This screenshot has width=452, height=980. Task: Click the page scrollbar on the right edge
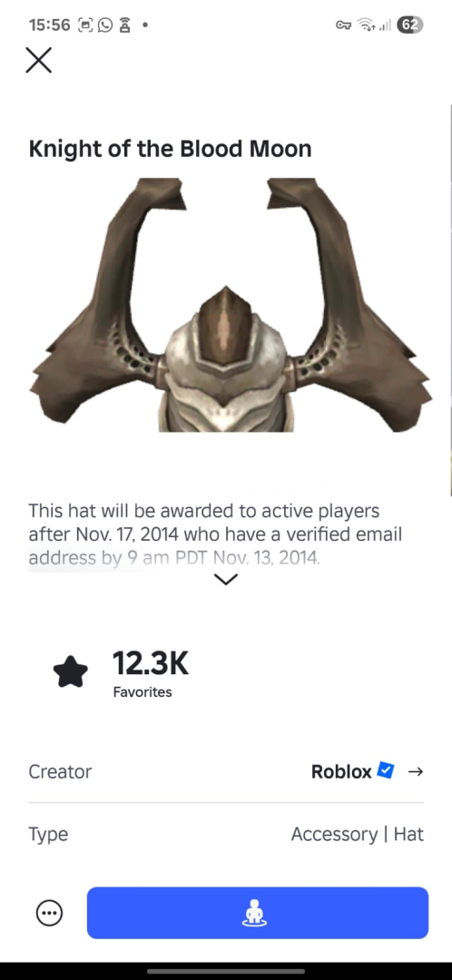(450, 300)
